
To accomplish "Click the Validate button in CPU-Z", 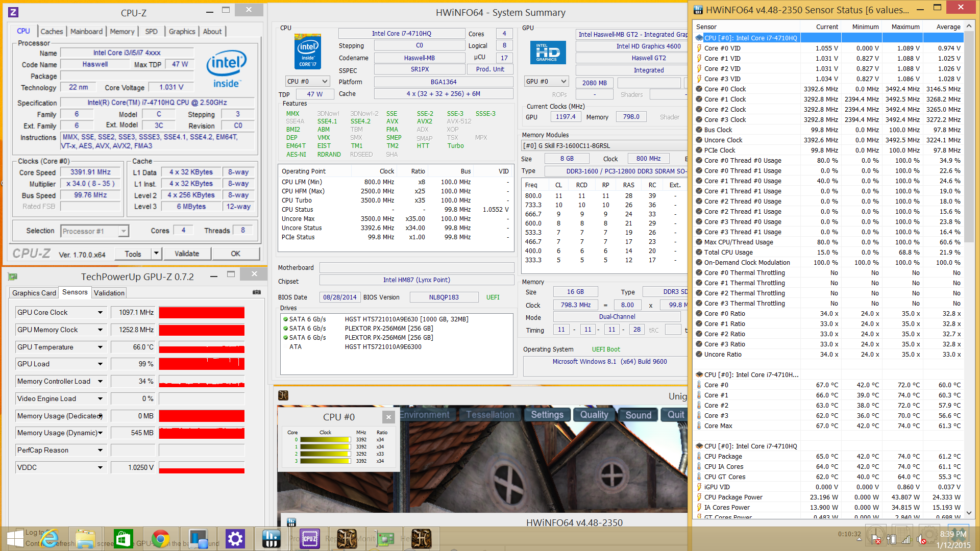I will click(187, 254).
